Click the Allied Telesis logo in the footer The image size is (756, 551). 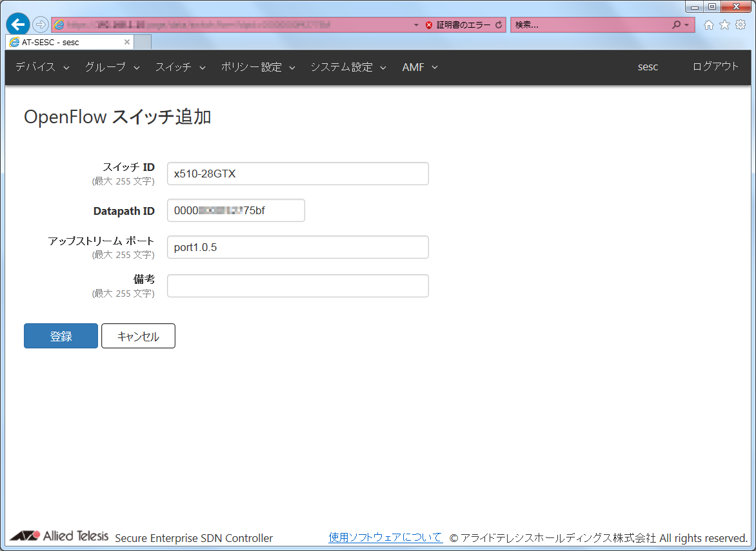pos(59,536)
